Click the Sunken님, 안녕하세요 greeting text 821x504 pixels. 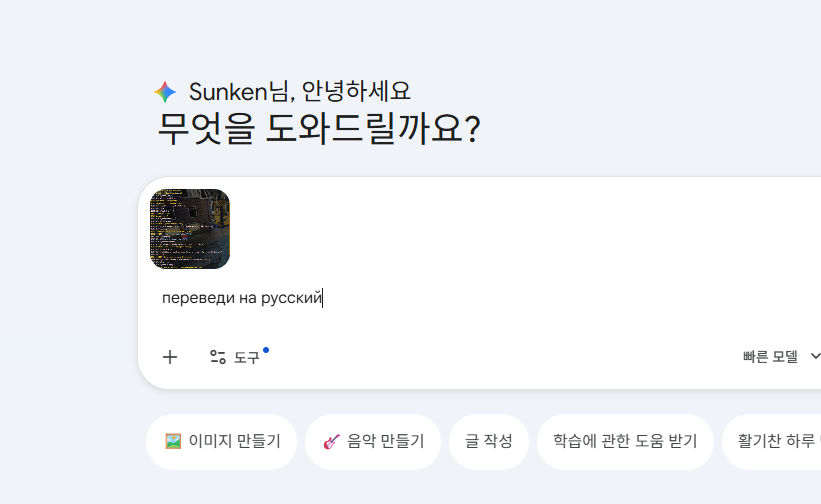pos(299,92)
